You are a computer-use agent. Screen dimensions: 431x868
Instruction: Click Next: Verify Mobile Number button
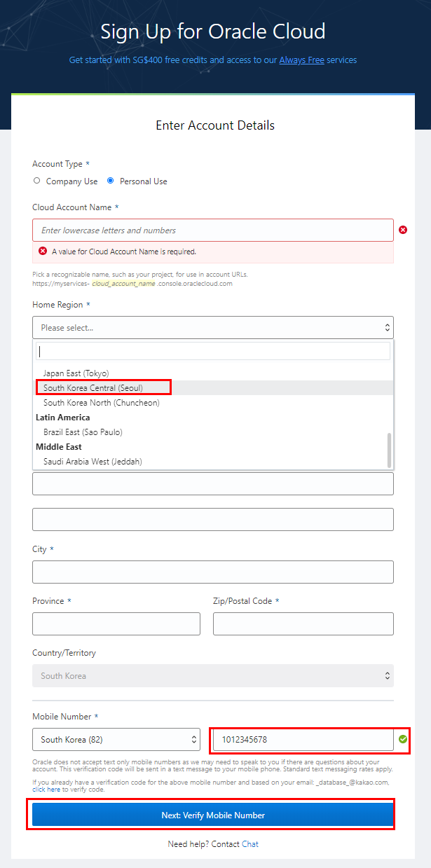coord(213,815)
